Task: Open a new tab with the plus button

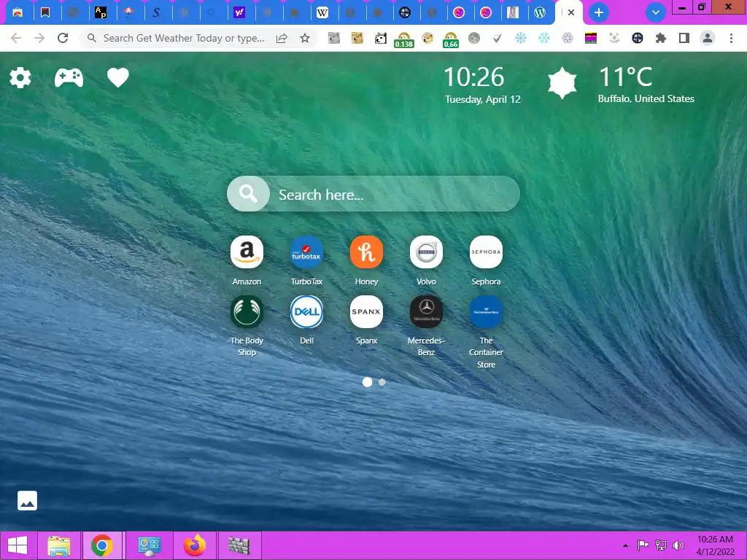Action: 599,12
